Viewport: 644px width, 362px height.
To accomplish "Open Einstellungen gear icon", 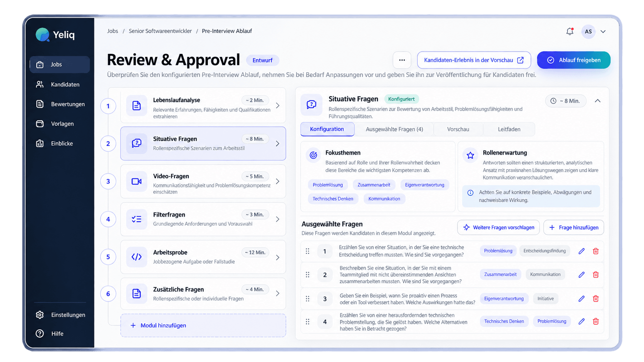I will click(x=40, y=315).
